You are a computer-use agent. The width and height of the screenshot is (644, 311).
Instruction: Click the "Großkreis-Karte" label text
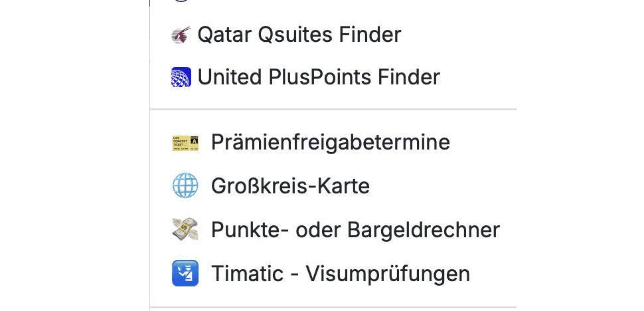coord(290,186)
